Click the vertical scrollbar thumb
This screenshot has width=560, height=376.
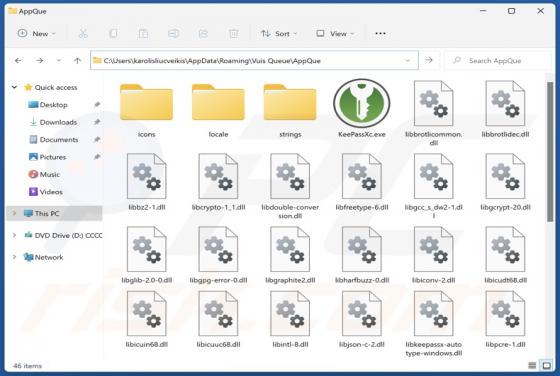coord(550,152)
